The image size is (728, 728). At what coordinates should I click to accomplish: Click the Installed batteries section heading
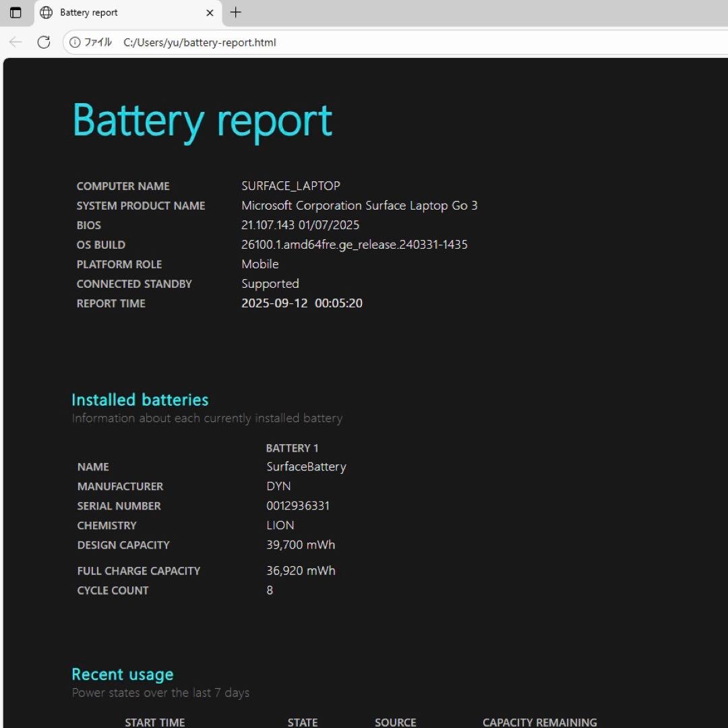tap(140, 399)
